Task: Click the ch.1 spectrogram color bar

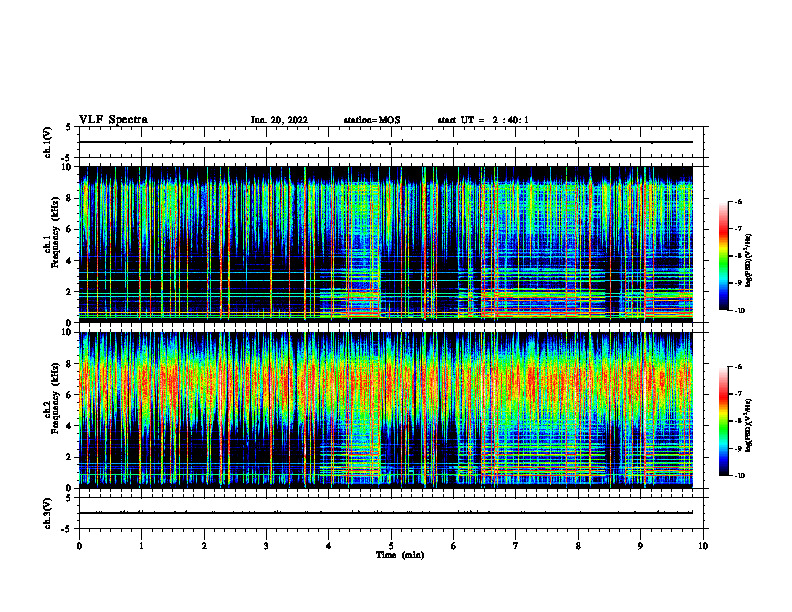Action: point(723,256)
